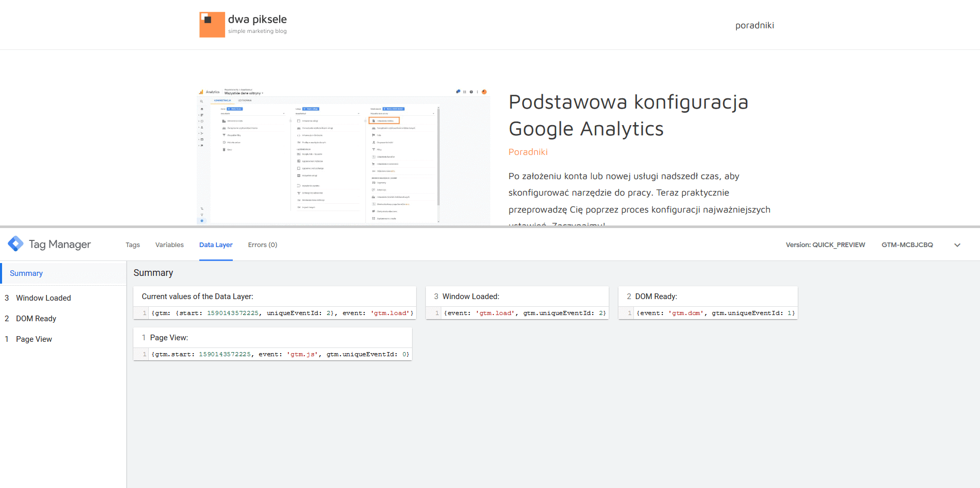Select the Window Loaded event in sidebar
Screen dimensions: 980x488
43,298
